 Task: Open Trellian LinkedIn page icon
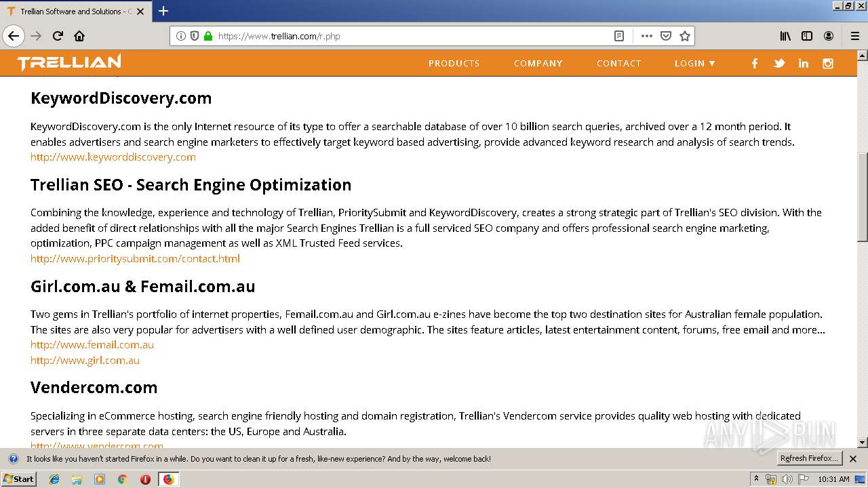[804, 63]
